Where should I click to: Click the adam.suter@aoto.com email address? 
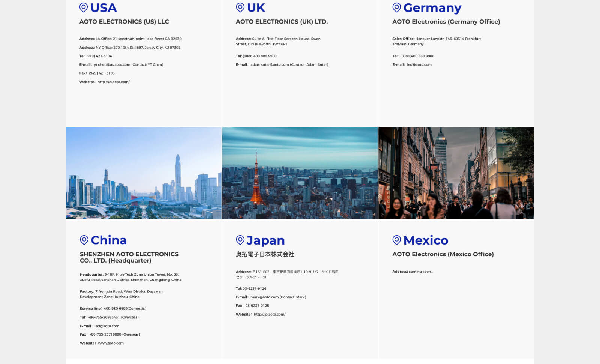click(x=270, y=65)
